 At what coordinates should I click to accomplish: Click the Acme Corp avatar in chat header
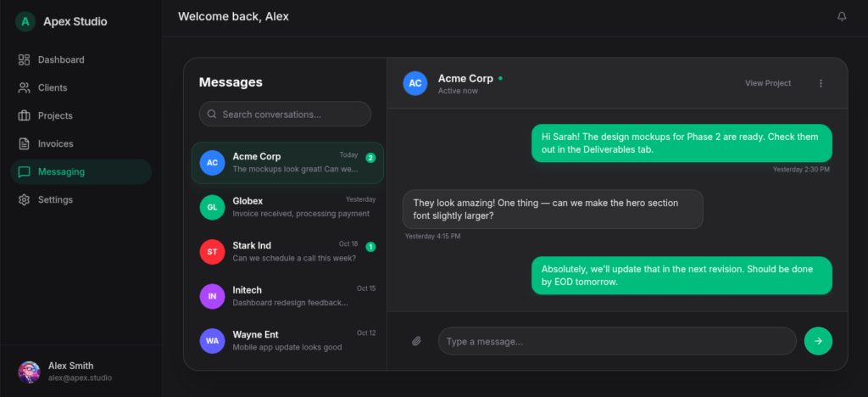click(415, 83)
